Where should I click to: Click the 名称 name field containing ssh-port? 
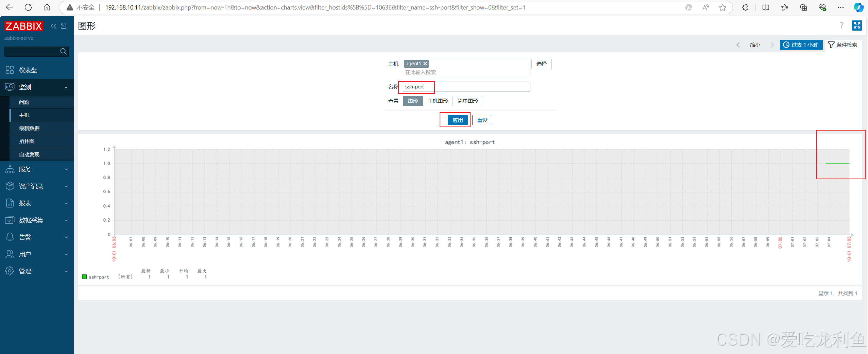click(466, 87)
